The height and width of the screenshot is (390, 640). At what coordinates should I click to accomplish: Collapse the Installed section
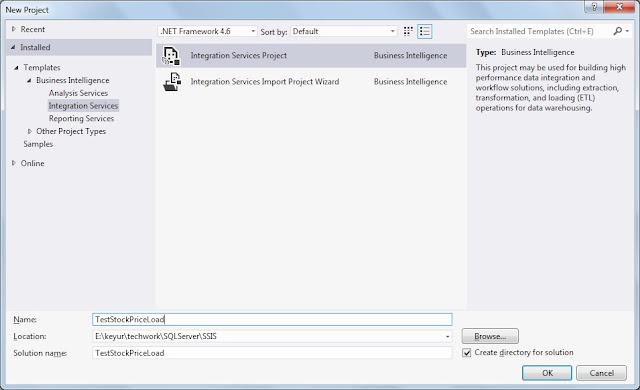click(13, 47)
